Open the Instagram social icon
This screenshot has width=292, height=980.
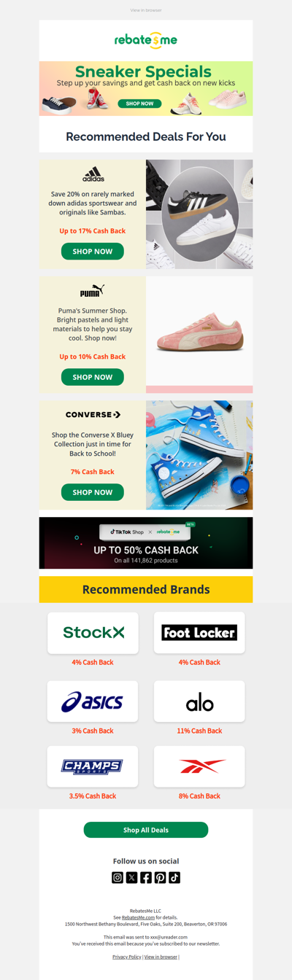tap(118, 877)
